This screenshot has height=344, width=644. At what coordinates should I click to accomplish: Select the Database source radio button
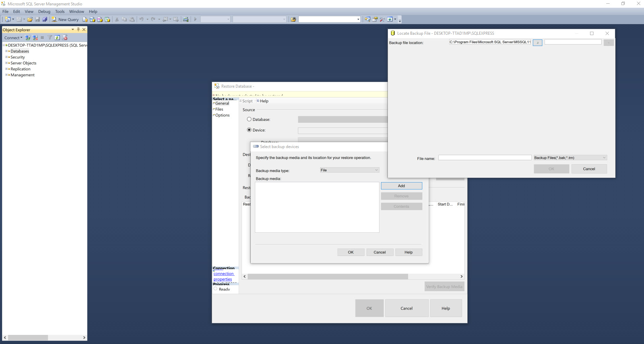pos(249,119)
